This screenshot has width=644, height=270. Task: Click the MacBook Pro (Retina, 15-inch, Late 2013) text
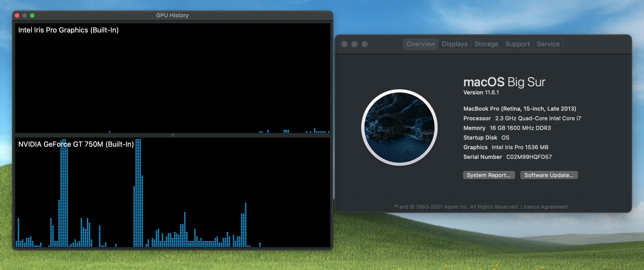[520, 109]
